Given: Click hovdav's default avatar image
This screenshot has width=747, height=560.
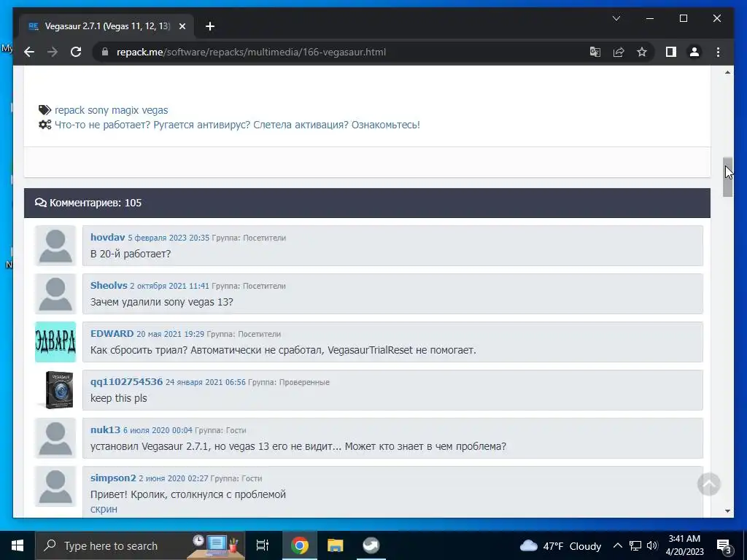Looking at the screenshot, I should tap(55, 246).
